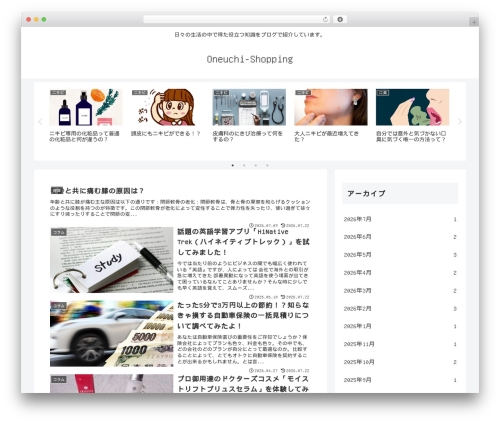The height and width of the screenshot is (423, 500).
Task: Click the clock icon above the serum post
Action: click(x=251, y=370)
